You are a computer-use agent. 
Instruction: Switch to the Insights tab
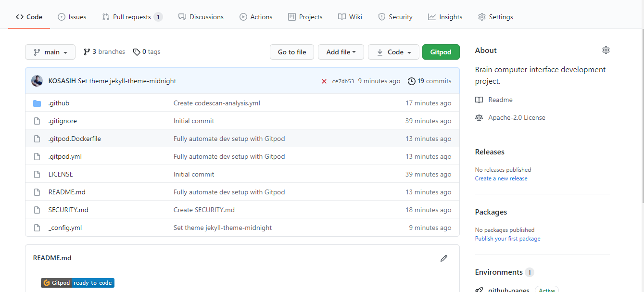tap(445, 17)
